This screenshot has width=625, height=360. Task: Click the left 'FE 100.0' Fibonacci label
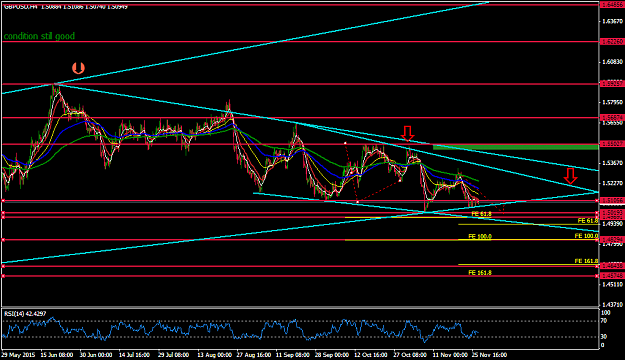click(x=480, y=236)
